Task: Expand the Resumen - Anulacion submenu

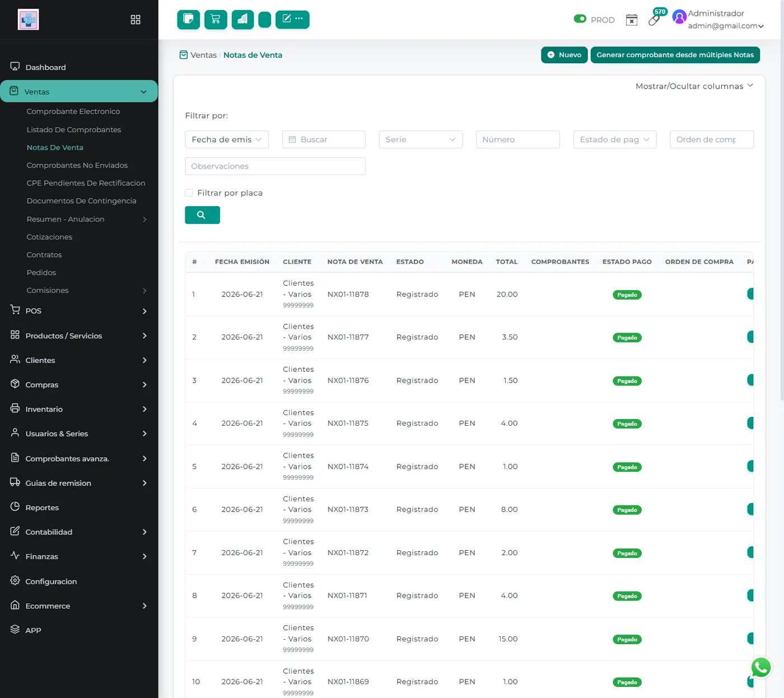Action: (144, 220)
